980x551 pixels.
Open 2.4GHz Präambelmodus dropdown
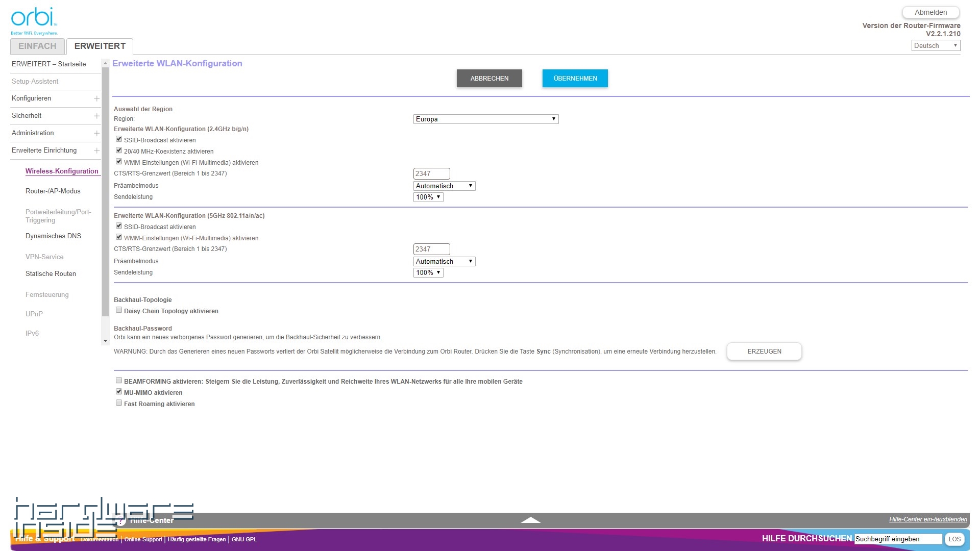[x=444, y=186]
